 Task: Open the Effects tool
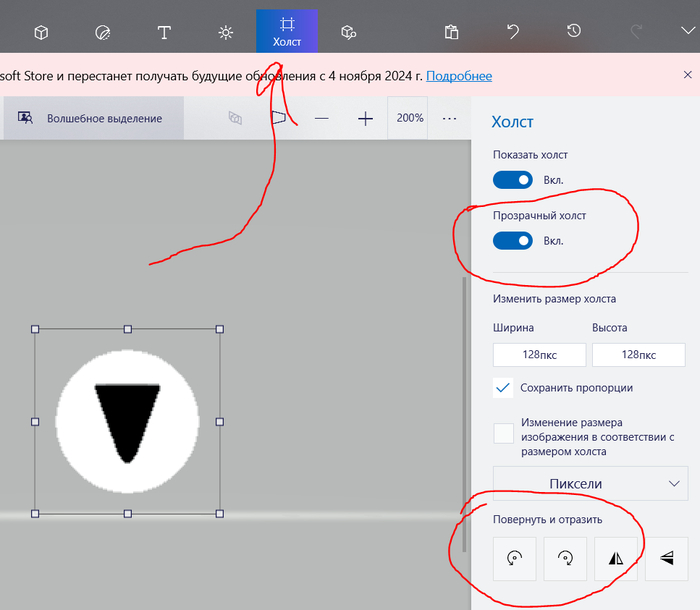[x=226, y=32]
